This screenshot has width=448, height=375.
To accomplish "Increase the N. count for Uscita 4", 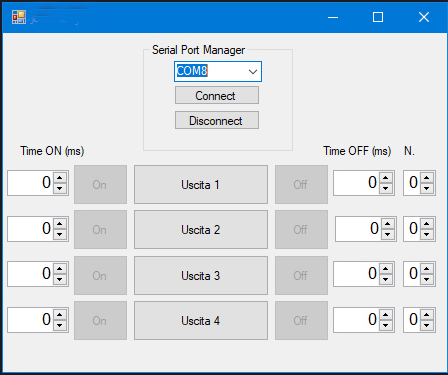I will point(427,314).
